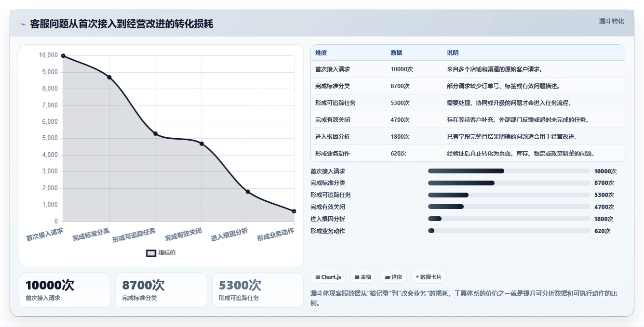Click the lightning icon beside the dashboard title

[23, 24]
